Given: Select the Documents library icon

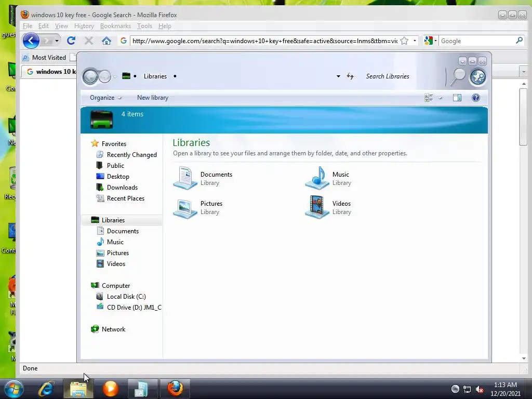Looking at the screenshot, I should tap(185, 178).
